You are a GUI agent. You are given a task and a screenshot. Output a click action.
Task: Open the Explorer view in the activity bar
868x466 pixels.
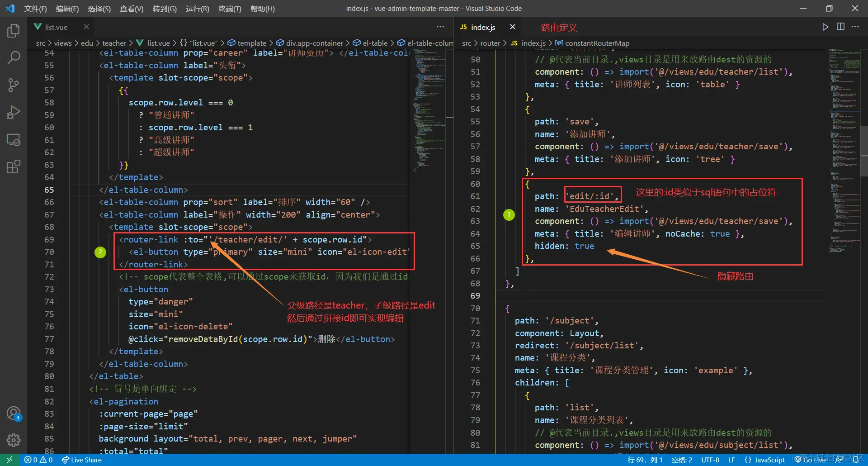click(14, 31)
